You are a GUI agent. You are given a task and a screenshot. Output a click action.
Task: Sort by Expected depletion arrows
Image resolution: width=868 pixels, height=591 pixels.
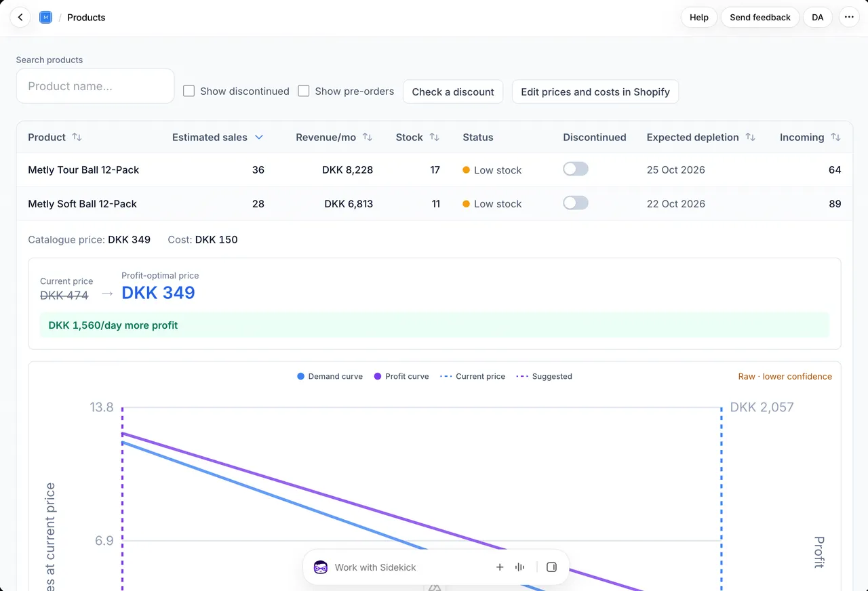tap(750, 137)
